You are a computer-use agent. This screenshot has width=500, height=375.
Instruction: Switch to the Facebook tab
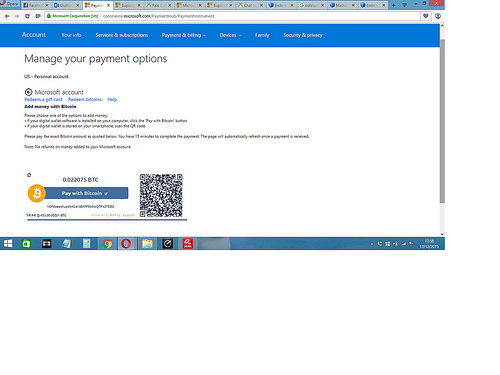pyautogui.click(x=36, y=5)
